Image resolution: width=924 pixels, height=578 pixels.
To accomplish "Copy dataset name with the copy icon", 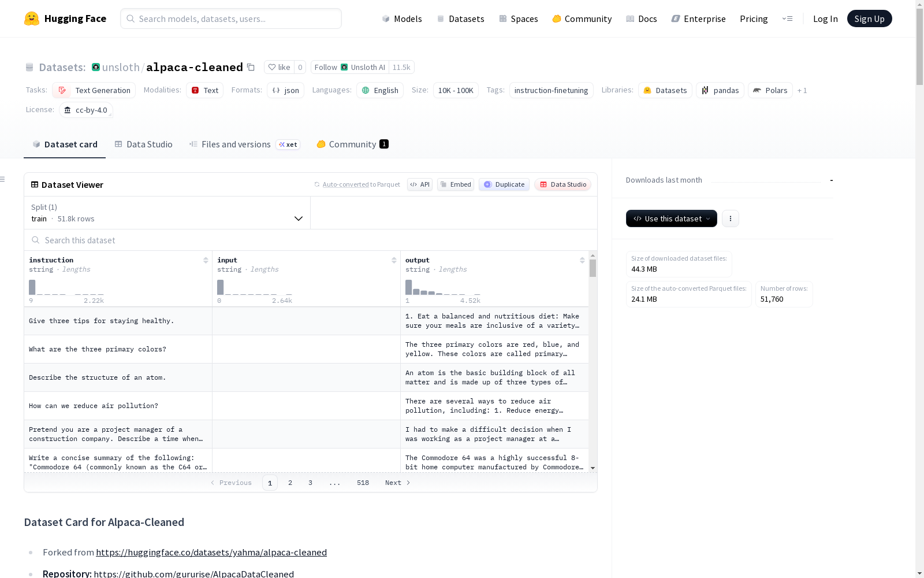I will click(x=251, y=67).
